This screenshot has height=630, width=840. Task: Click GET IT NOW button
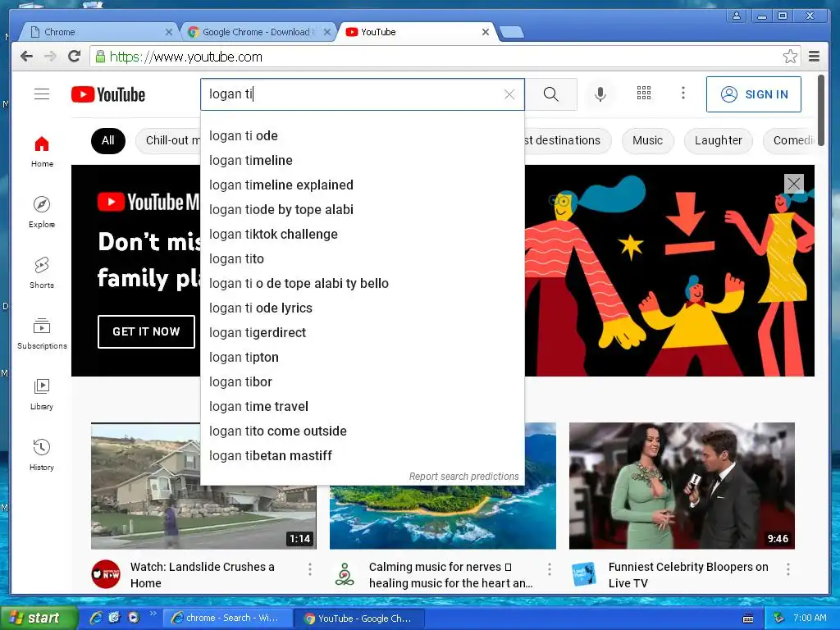coord(146,331)
